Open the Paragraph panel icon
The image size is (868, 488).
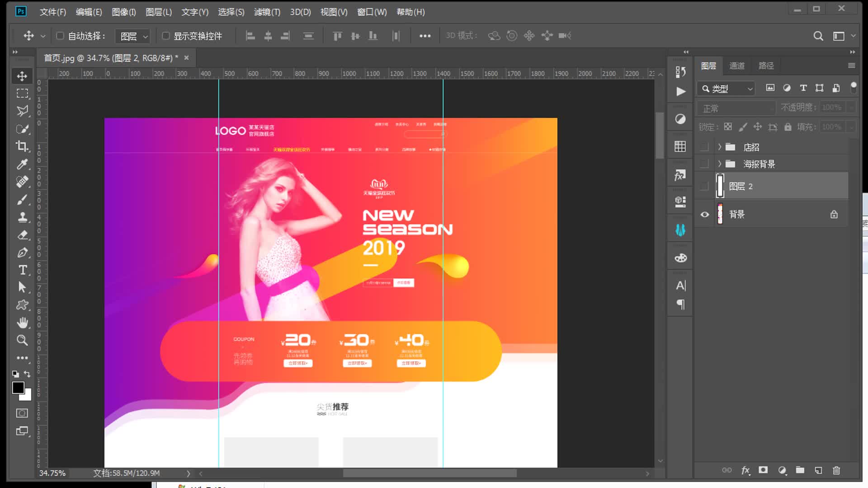coord(680,304)
